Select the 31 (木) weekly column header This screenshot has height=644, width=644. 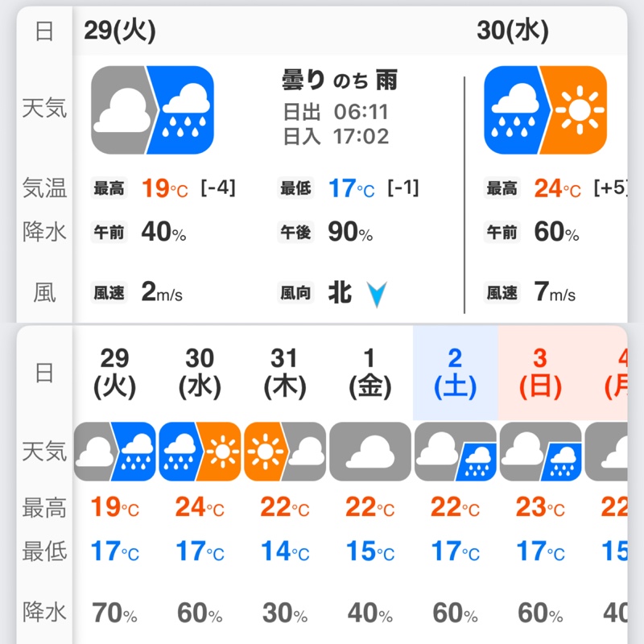285,373
